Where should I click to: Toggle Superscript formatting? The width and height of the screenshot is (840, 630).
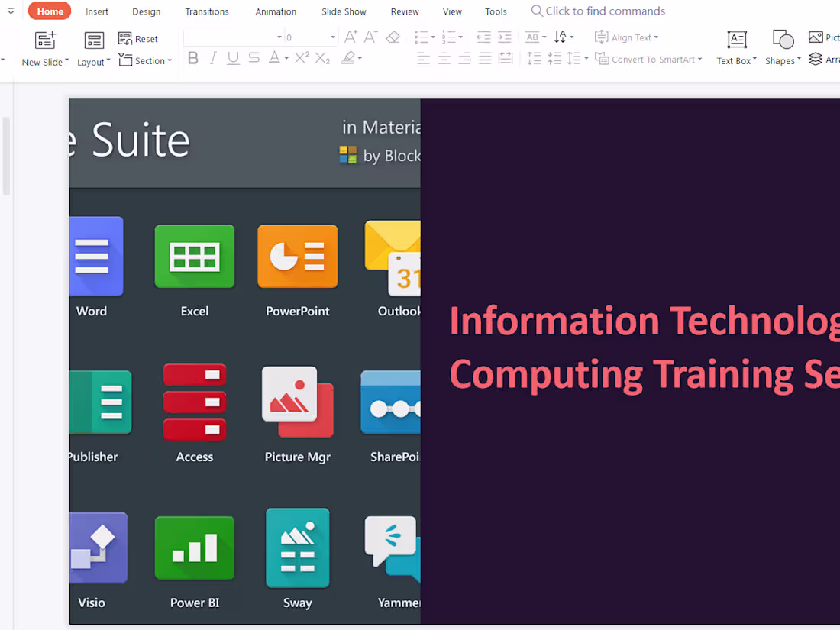click(302, 57)
